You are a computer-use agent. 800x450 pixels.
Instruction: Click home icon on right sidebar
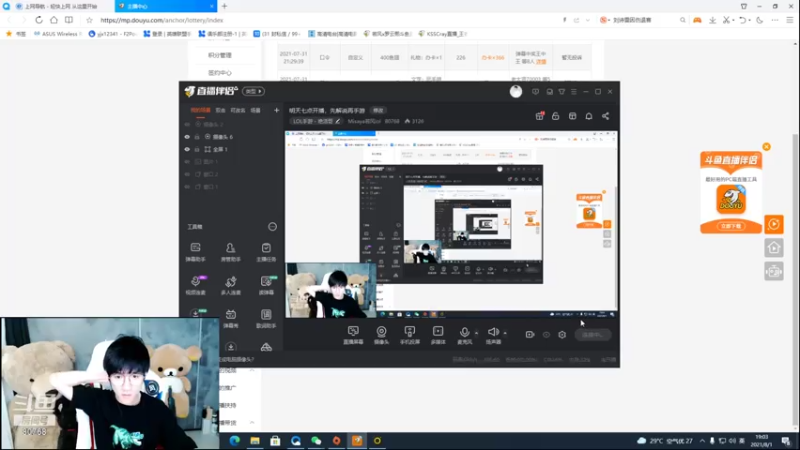click(774, 248)
